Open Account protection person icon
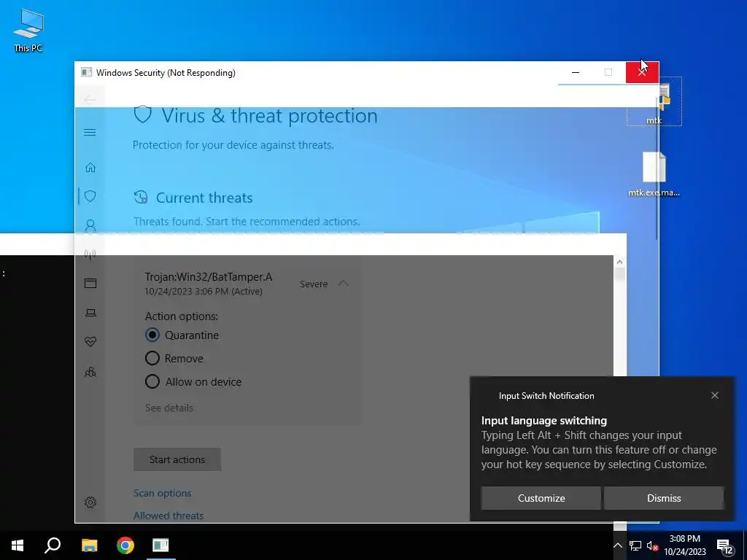 tap(90, 226)
